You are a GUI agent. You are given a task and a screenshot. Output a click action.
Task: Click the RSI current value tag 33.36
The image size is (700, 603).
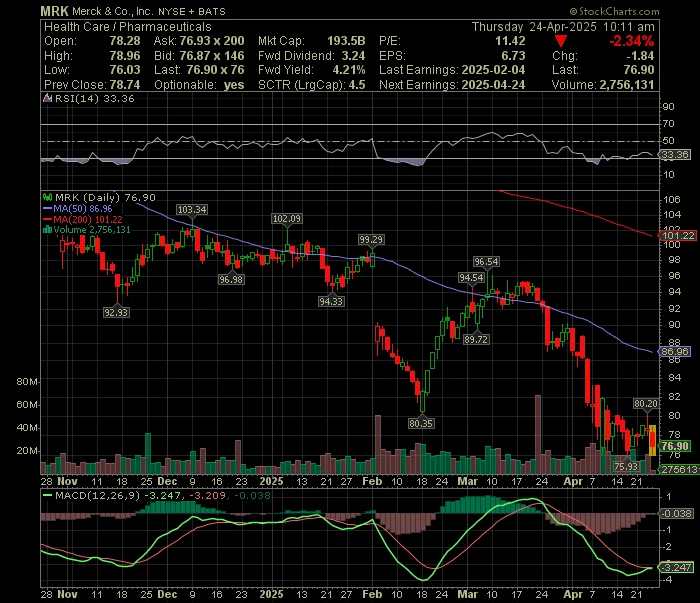675,155
